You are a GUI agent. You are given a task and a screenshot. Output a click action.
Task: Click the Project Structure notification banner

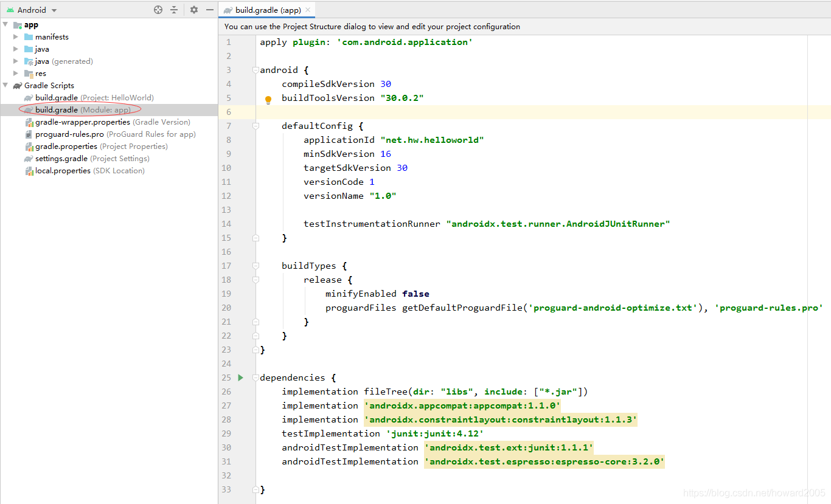pos(524,27)
